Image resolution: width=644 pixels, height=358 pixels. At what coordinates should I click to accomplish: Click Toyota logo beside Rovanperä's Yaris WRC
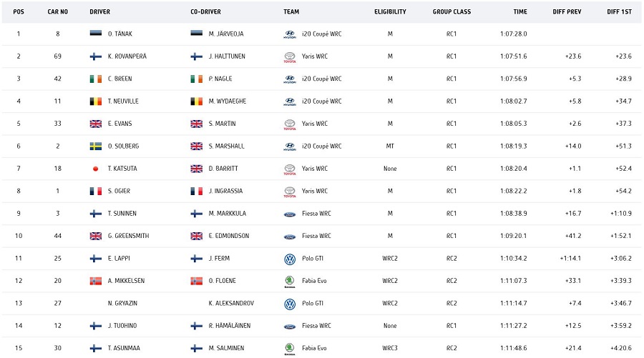point(290,56)
